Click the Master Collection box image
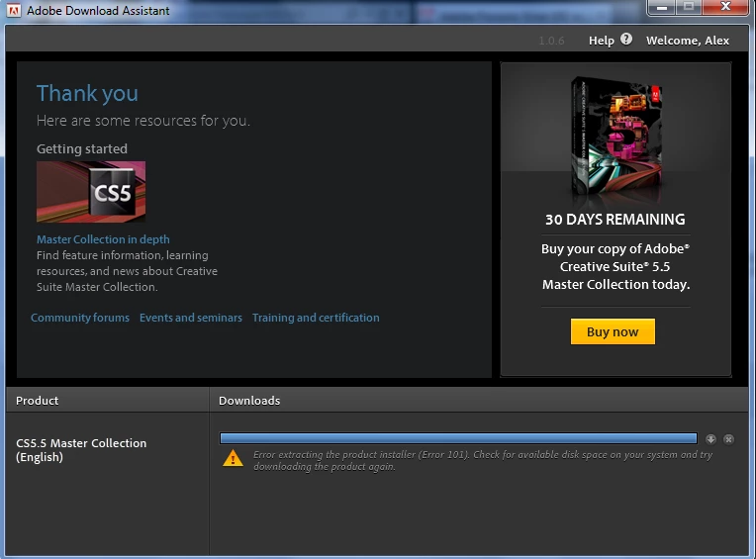Image resolution: width=756 pixels, height=559 pixels. 615,138
